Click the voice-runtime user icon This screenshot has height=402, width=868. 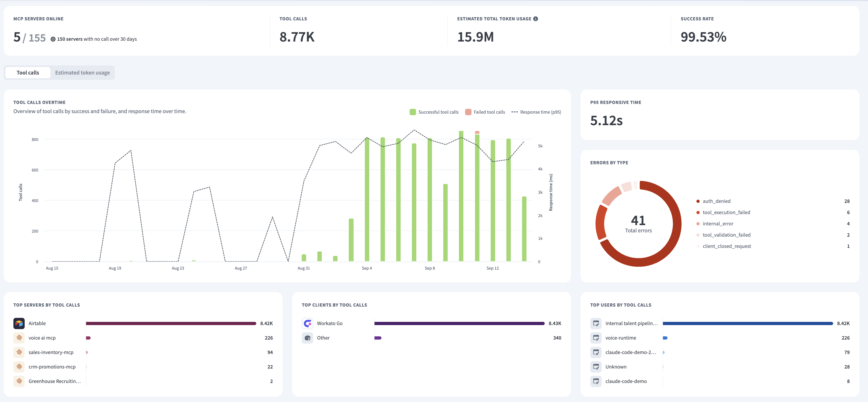(596, 338)
